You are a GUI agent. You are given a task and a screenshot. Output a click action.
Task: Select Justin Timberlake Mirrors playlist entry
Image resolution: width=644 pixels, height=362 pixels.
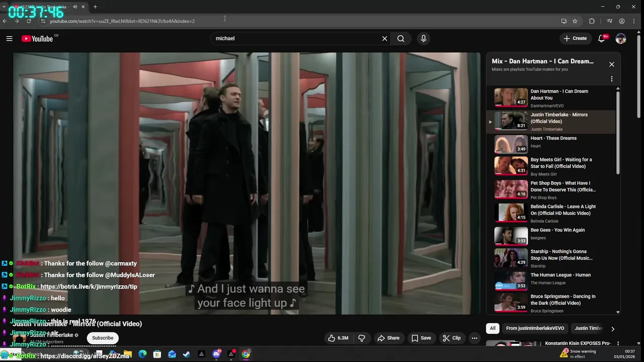pyautogui.click(x=551, y=122)
